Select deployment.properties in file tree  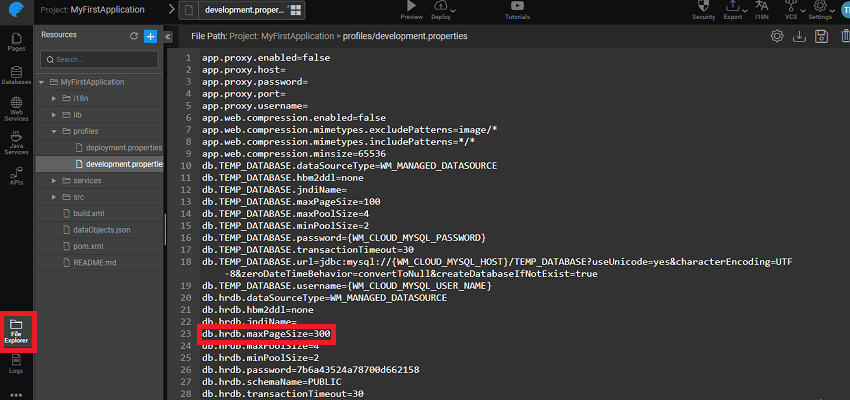pos(123,147)
